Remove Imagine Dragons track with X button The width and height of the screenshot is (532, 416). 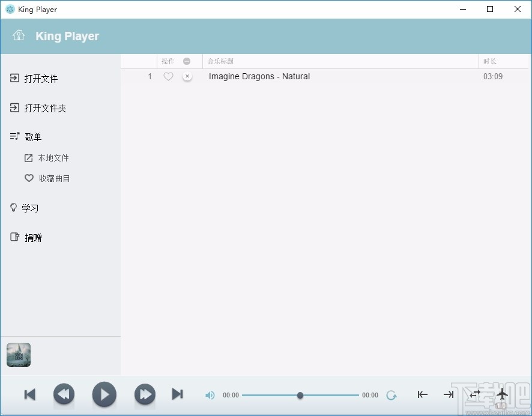[x=187, y=77]
